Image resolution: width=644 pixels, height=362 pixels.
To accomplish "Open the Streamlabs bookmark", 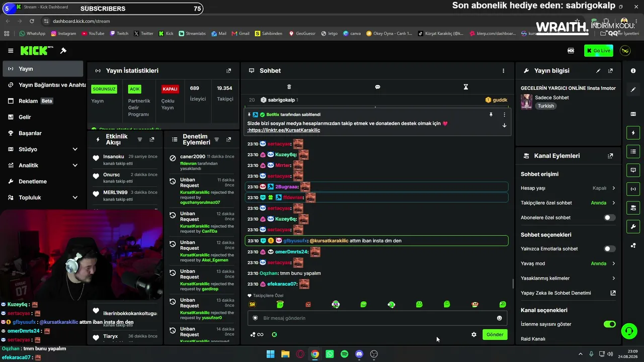I will coord(192,34).
